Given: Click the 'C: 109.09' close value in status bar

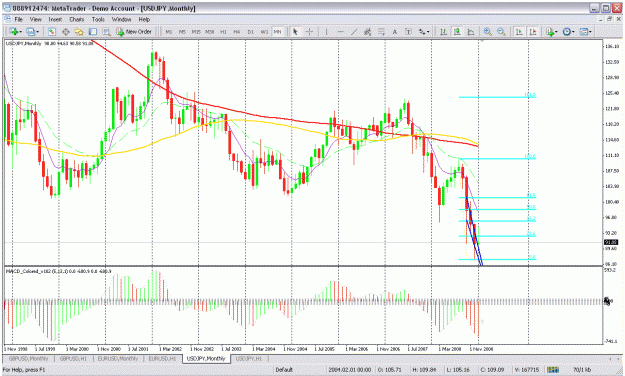Looking at the screenshot, I should (493, 370).
